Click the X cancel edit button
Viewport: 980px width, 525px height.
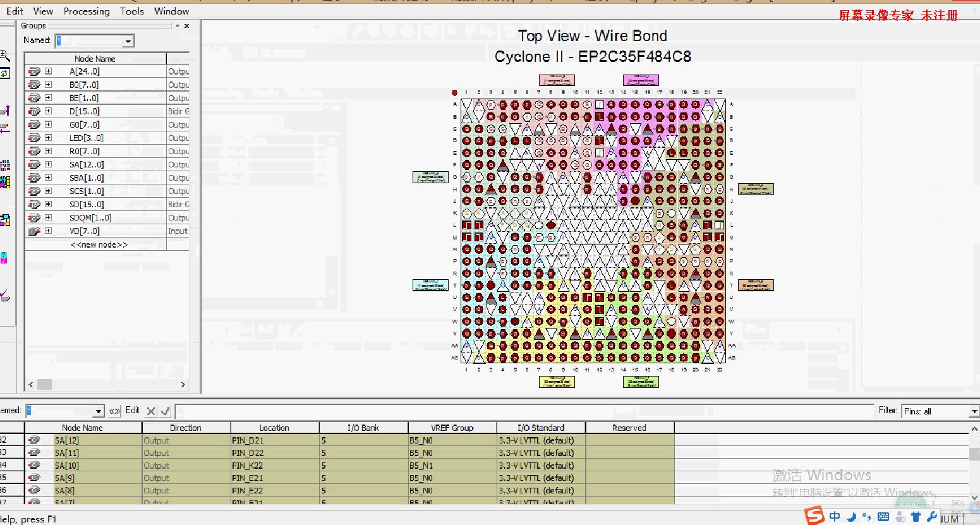coord(151,411)
